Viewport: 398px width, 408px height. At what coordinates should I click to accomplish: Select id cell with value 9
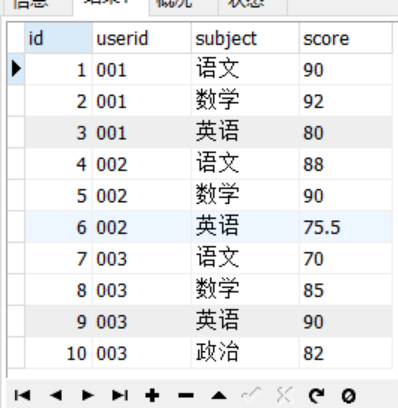(x=59, y=321)
